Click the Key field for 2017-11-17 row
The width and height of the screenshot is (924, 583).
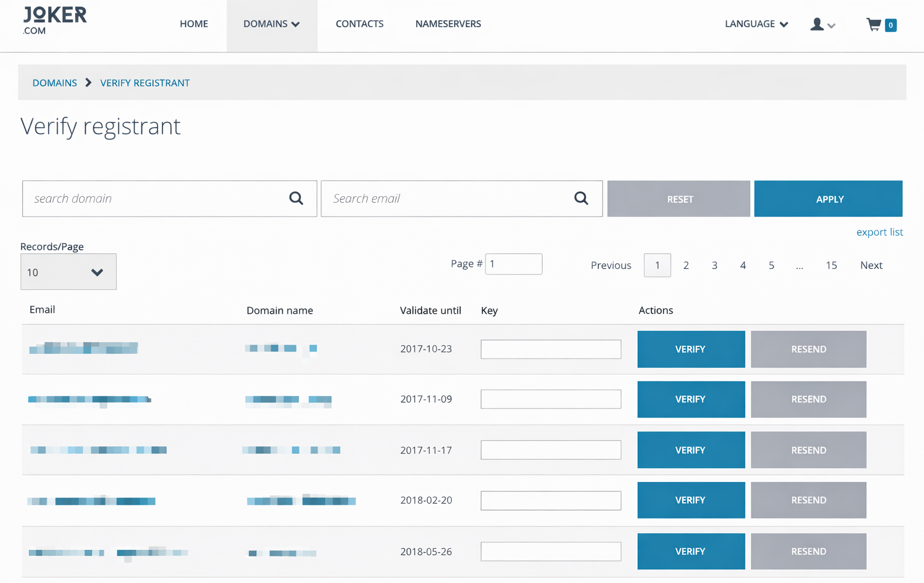point(550,450)
